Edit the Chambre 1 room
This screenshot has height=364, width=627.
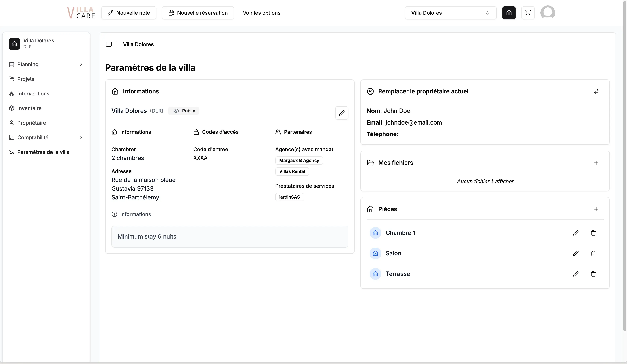coord(575,233)
